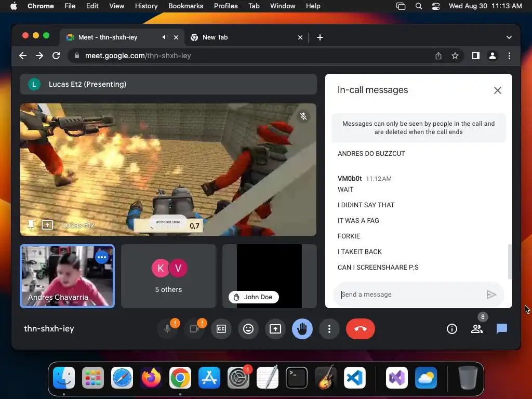Open the Apple menu

pos(14,6)
